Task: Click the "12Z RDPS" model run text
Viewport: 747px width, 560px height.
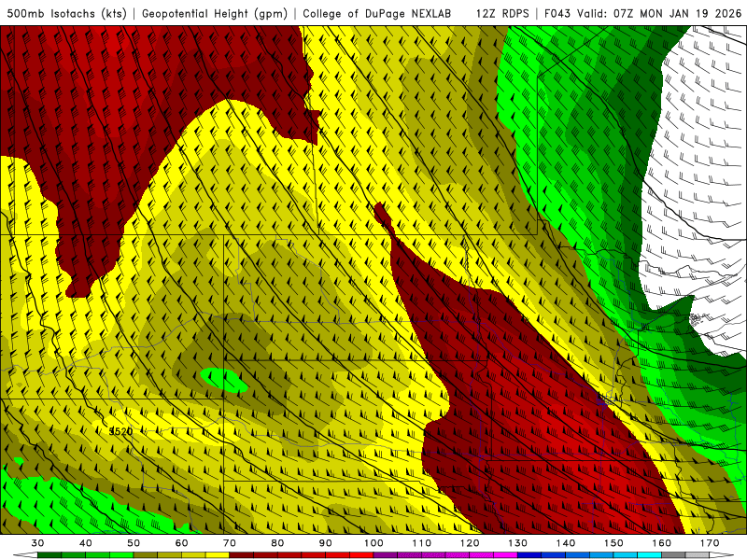Action: point(502,13)
